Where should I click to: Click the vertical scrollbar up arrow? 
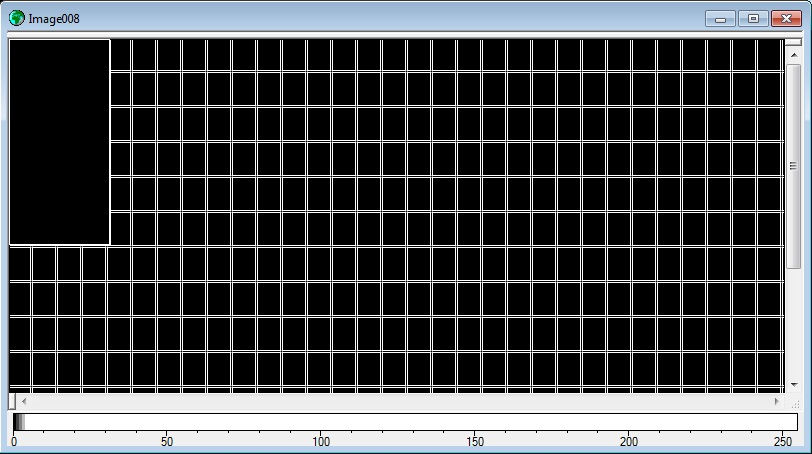point(793,54)
